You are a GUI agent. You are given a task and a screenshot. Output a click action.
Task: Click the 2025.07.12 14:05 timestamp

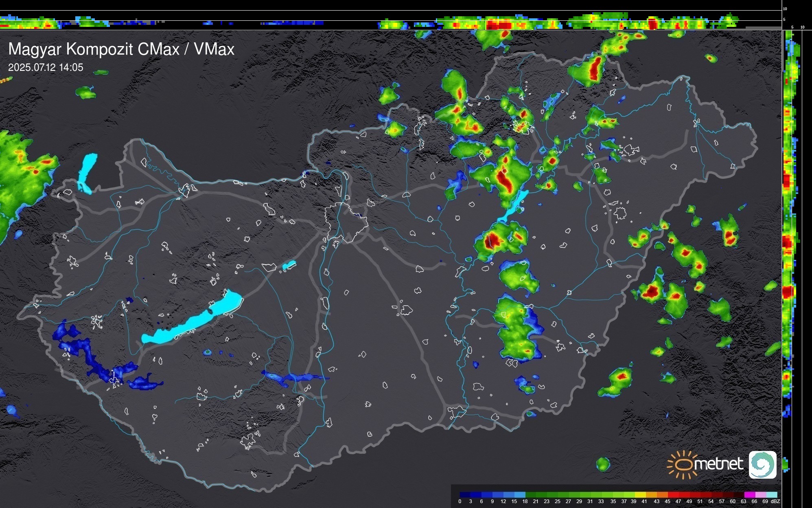coord(46,68)
